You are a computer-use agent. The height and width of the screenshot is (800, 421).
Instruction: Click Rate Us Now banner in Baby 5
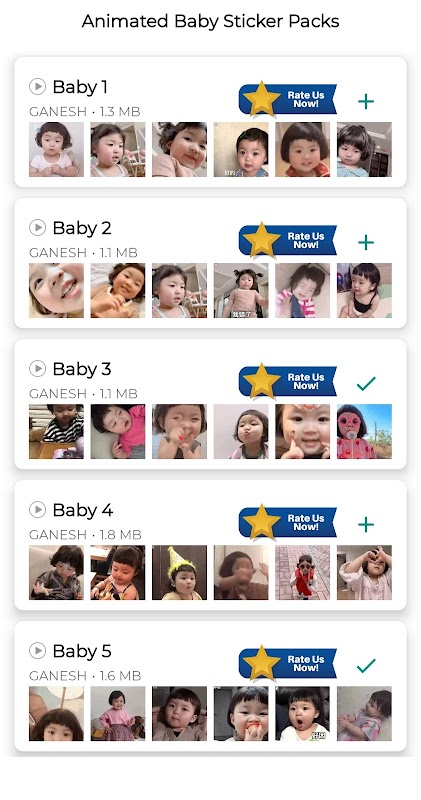[x=287, y=663]
